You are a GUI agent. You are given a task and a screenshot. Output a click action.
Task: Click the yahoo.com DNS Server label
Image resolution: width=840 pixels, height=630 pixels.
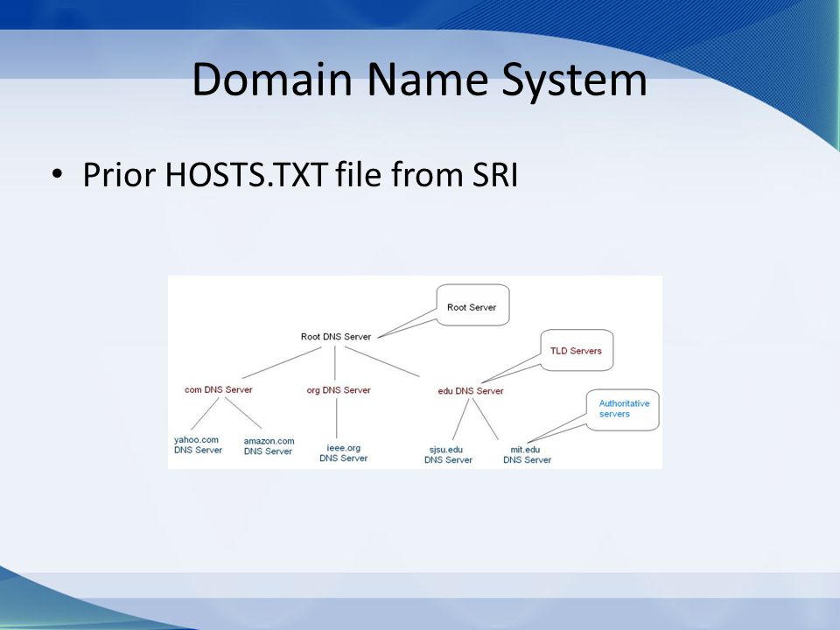pos(198,444)
